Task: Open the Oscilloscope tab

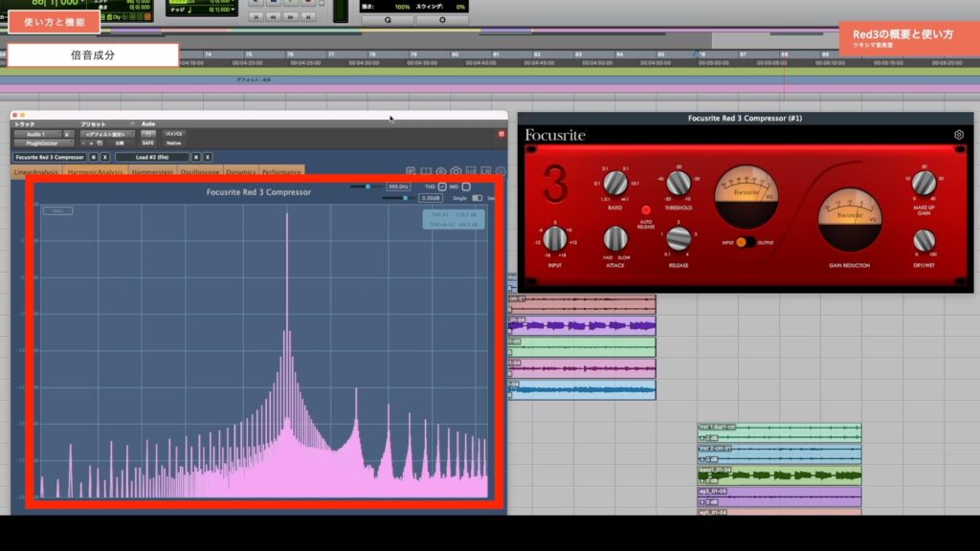Action: (x=200, y=172)
